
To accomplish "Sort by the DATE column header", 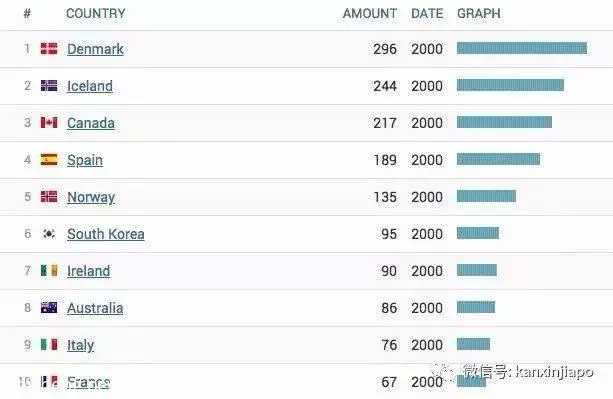I will tap(427, 13).
